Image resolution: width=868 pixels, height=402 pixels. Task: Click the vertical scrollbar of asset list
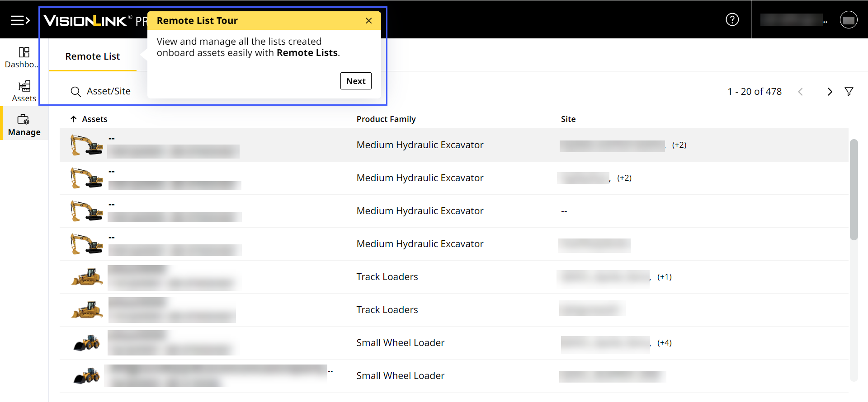pyautogui.click(x=854, y=190)
